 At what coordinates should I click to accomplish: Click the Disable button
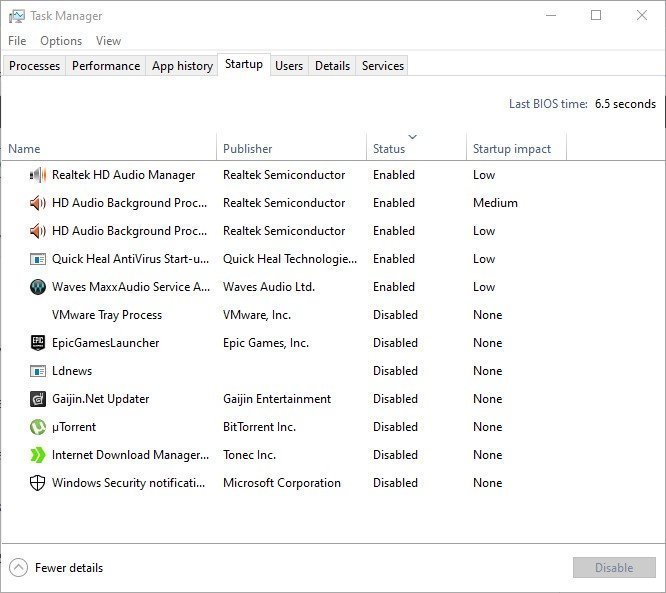click(x=614, y=568)
